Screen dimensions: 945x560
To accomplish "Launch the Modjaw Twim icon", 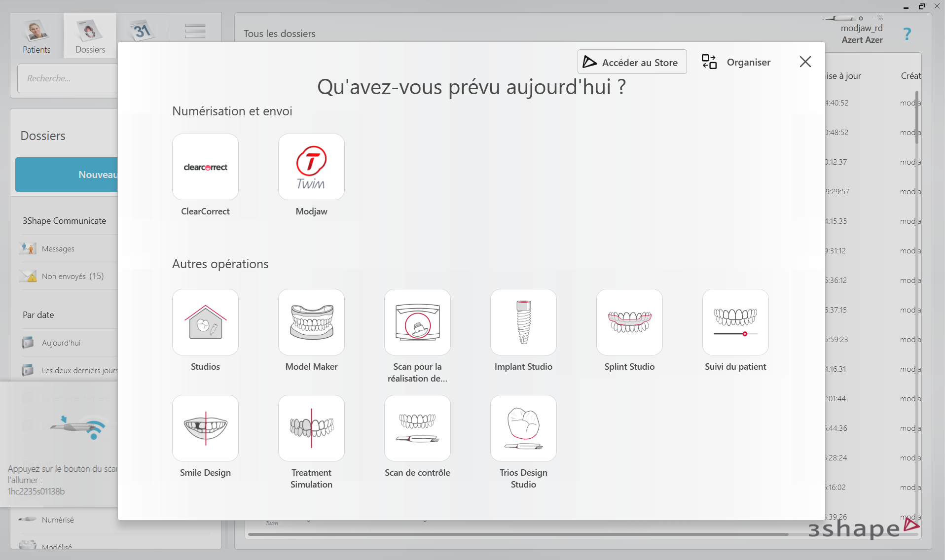I will click(x=311, y=167).
